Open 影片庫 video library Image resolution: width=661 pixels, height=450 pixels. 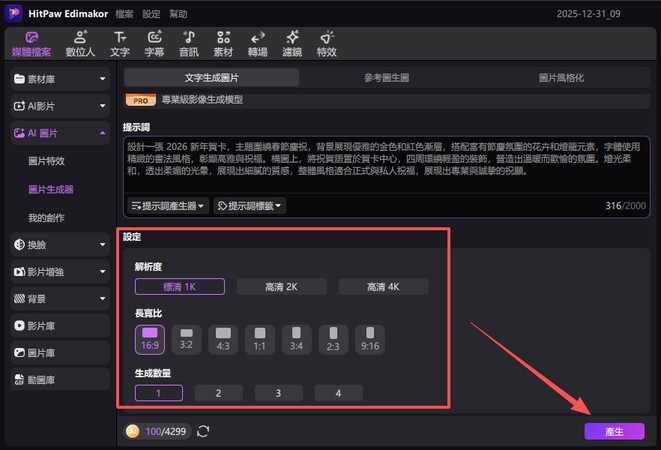[60, 326]
